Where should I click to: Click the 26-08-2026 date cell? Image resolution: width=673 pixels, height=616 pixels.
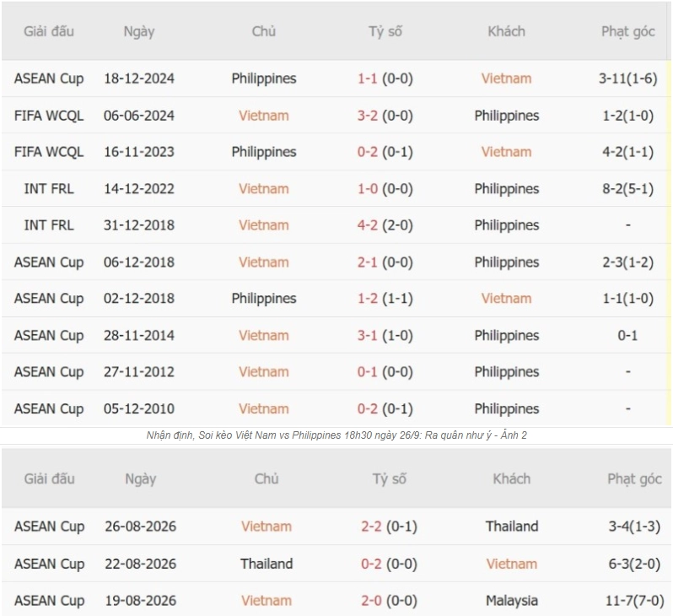tap(140, 527)
